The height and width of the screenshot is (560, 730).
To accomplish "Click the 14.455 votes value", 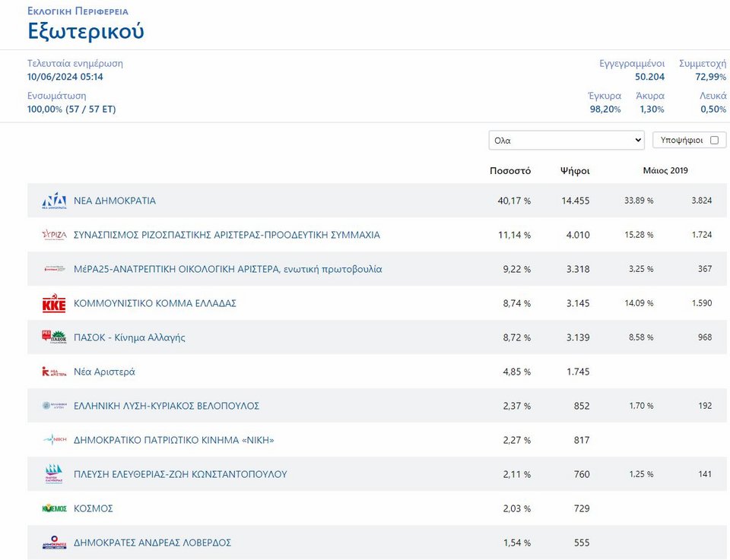I will tap(576, 201).
